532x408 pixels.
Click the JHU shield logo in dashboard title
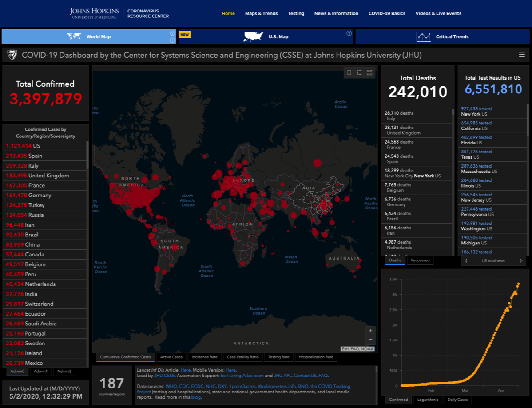click(x=12, y=55)
